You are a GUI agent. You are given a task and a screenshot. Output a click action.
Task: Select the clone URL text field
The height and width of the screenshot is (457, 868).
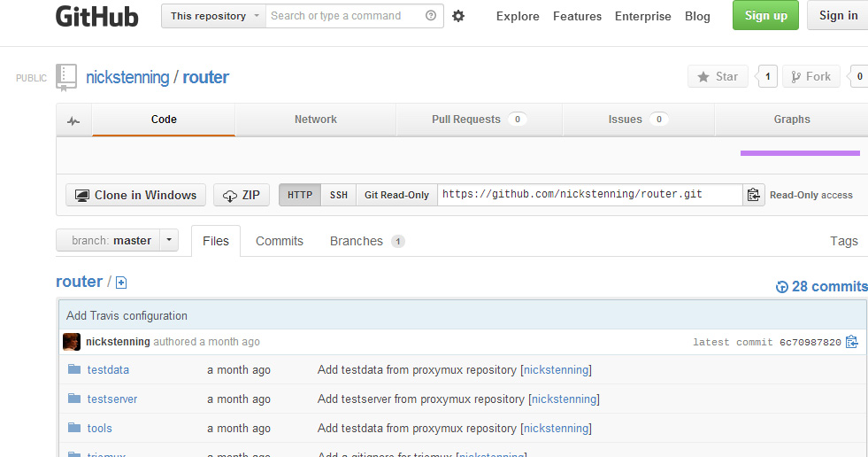click(x=590, y=195)
